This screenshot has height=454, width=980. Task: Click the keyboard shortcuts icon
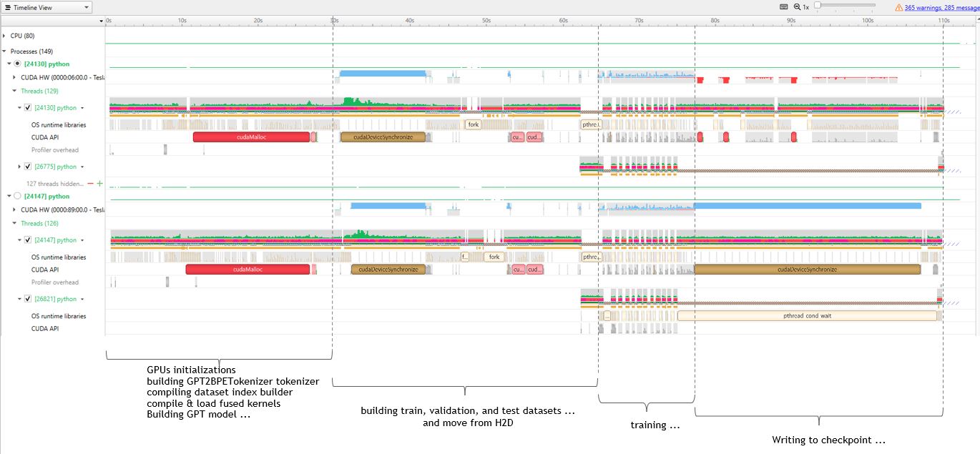[x=783, y=7]
